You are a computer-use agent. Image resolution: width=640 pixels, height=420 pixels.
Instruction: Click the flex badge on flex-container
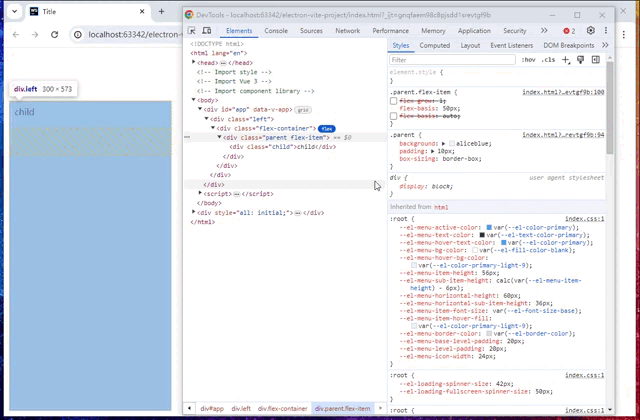[x=327, y=129]
